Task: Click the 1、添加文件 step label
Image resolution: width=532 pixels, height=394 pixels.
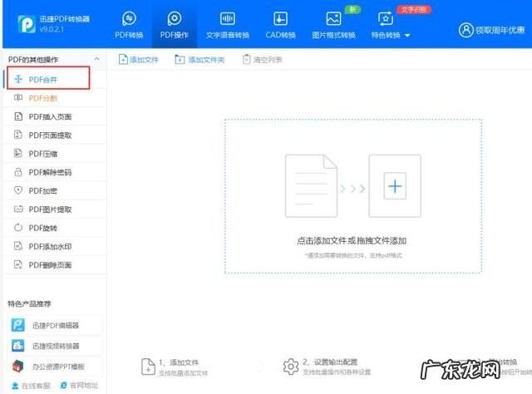Action: pyautogui.click(x=179, y=362)
